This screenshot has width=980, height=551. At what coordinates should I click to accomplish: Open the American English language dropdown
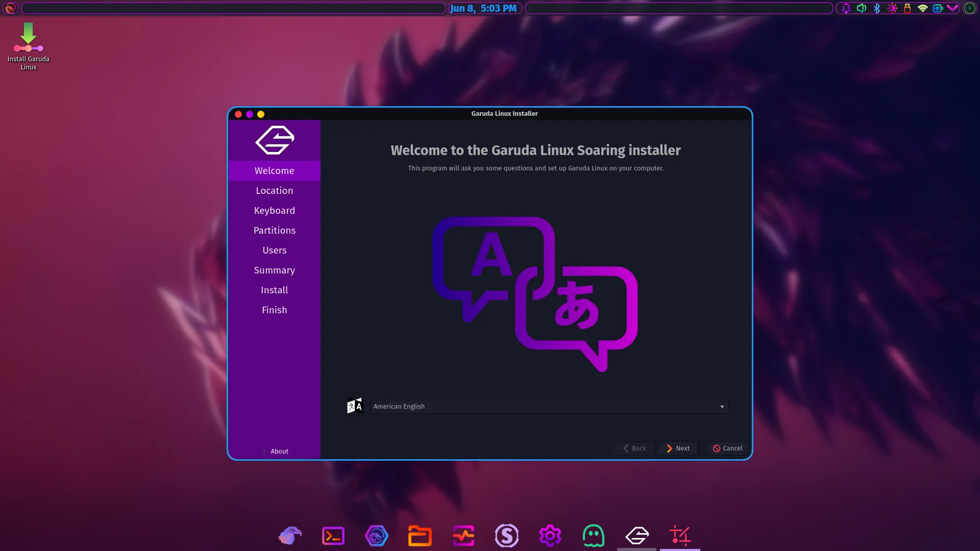coord(549,407)
